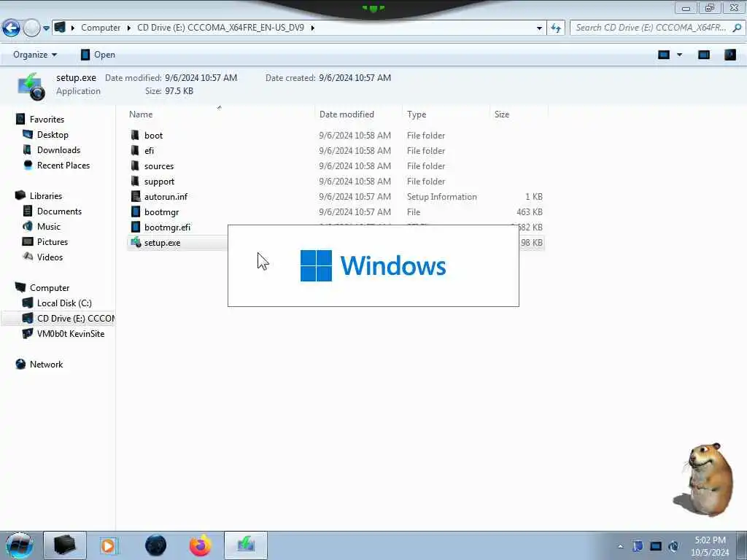The height and width of the screenshot is (560, 747).
Task: Open the dark globe browser taskbar icon
Action: tap(155, 545)
